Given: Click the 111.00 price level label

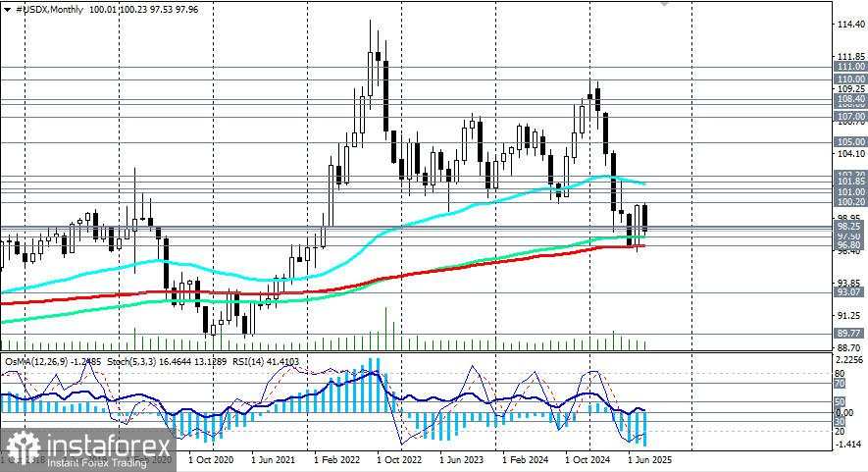Looking at the screenshot, I should pos(850,67).
